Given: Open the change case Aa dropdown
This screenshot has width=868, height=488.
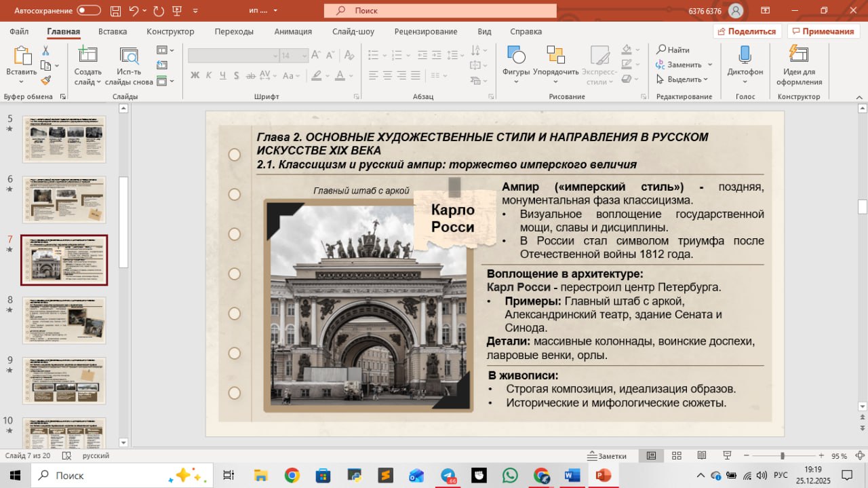Looking at the screenshot, I should pos(290,75).
